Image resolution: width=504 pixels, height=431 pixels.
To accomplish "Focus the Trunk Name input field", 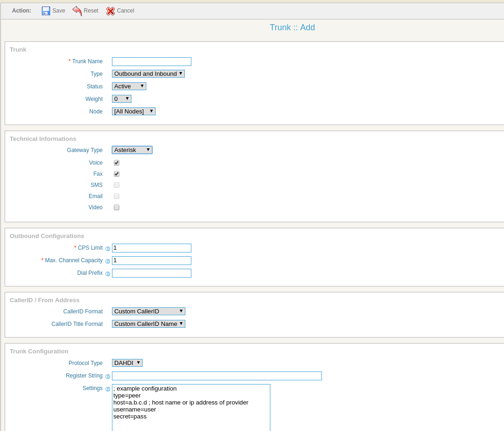I will coord(152,61).
